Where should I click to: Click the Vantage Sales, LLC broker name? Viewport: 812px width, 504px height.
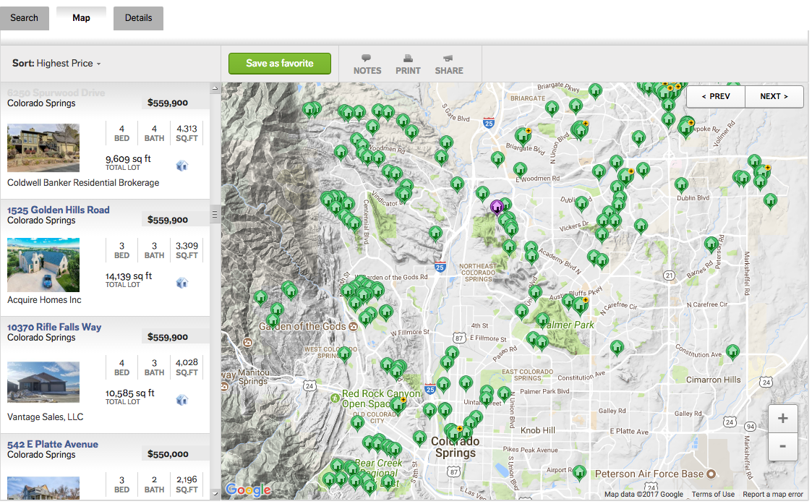45,417
